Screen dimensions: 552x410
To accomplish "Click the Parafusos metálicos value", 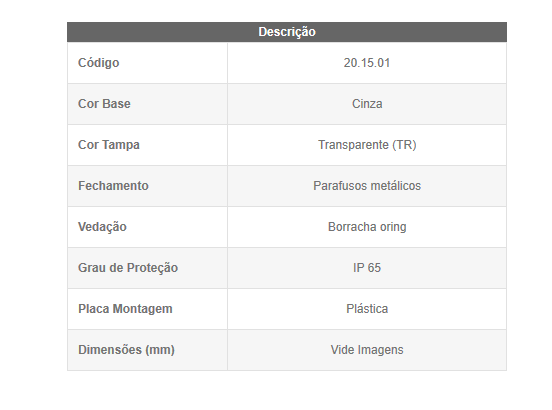I will pos(367,186).
